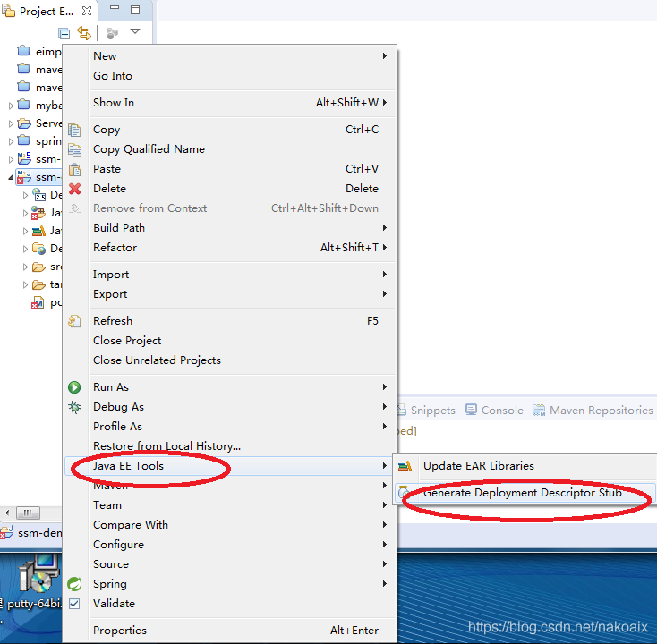The width and height of the screenshot is (657, 644).
Task: Click the Deployed Resources tree icon
Action: [x=38, y=249]
